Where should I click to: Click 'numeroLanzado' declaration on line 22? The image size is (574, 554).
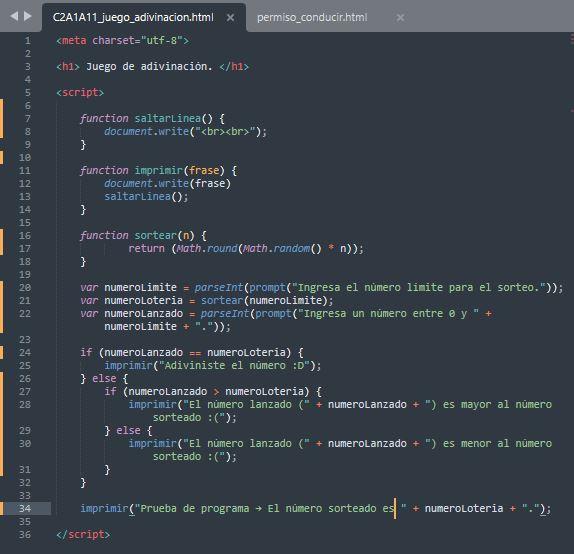[x=144, y=313]
